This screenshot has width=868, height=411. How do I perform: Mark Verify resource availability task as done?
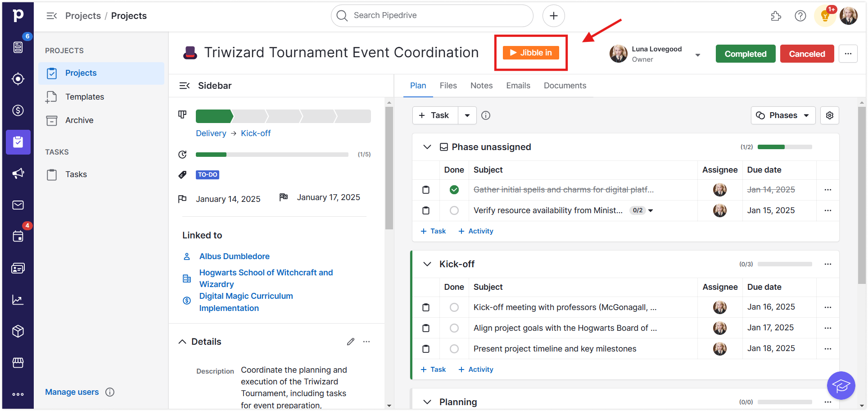click(454, 210)
